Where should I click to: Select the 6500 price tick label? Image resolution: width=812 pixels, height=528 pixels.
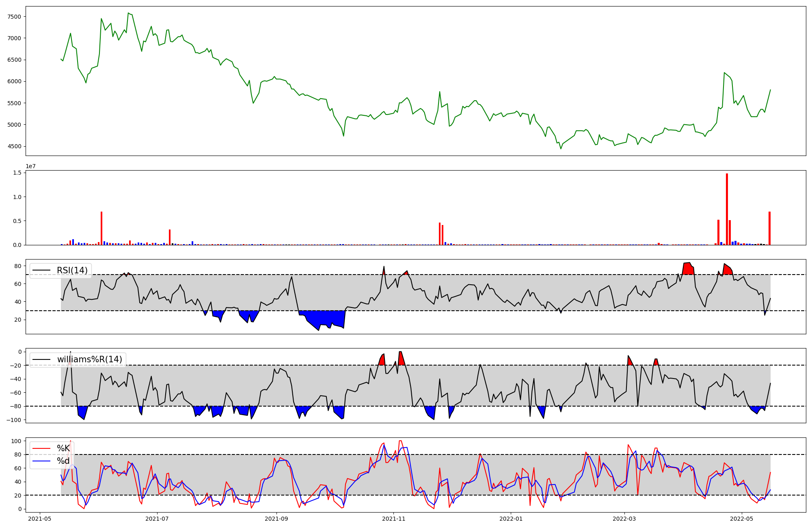click(15, 60)
